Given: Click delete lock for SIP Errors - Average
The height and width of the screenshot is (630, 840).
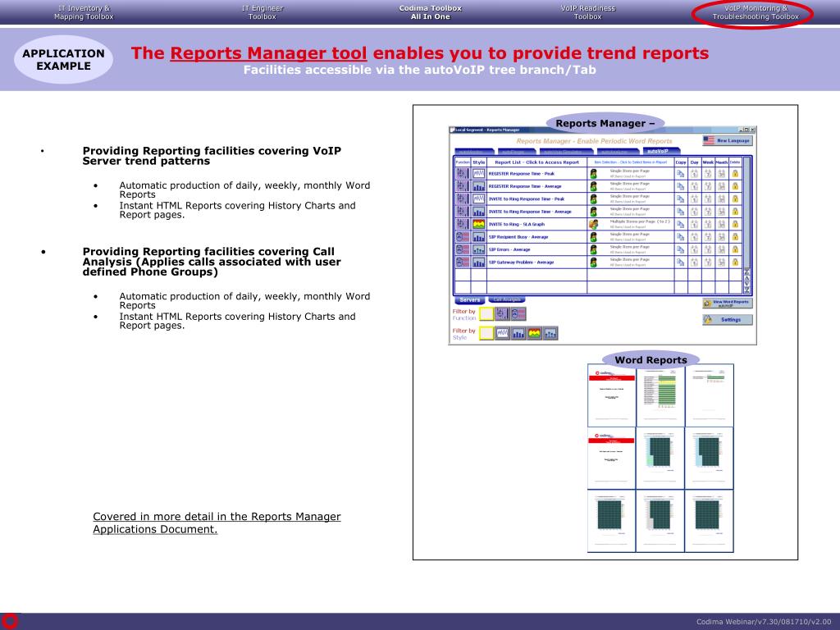Looking at the screenshot, I should 735,249.
